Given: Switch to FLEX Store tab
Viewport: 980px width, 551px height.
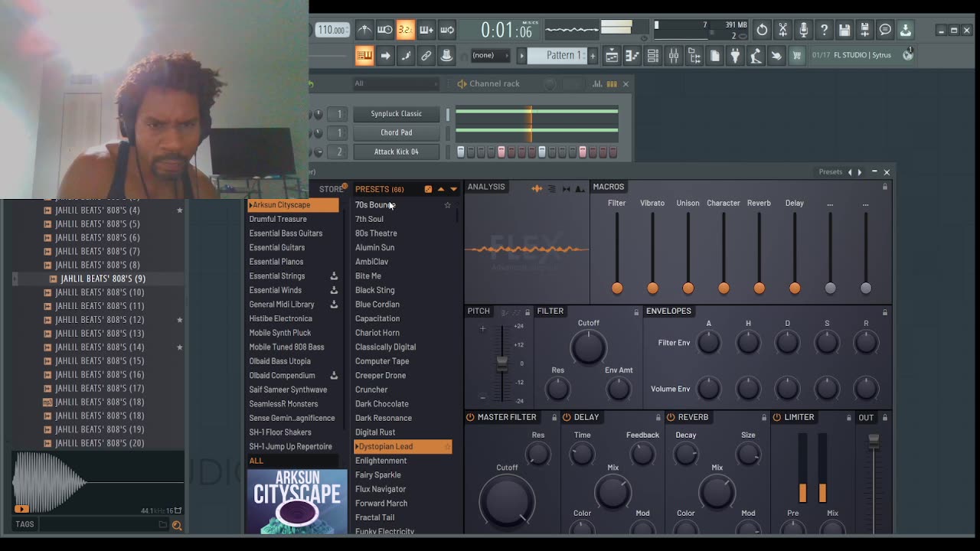Looking at the screenshot, I should point(332,189).
